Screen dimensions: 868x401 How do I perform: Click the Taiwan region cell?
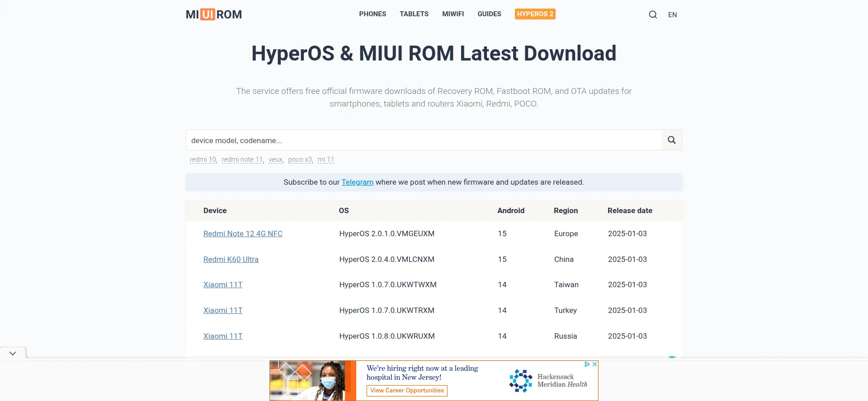coord(566,284)
